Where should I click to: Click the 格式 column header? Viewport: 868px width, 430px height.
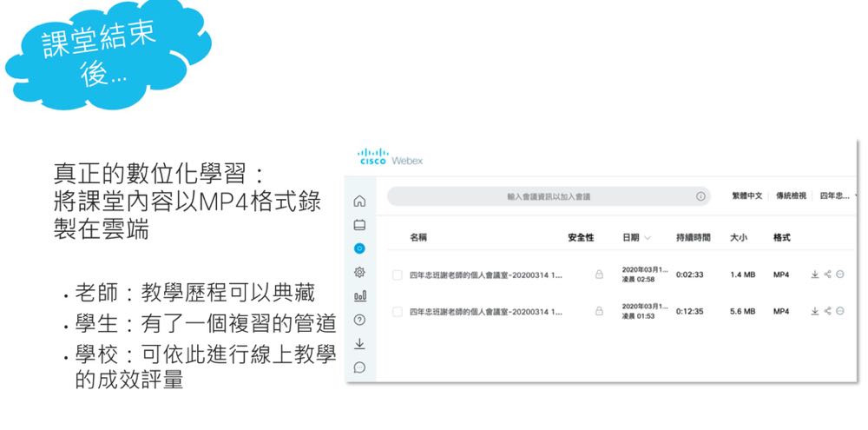click(x=782, y=238)
